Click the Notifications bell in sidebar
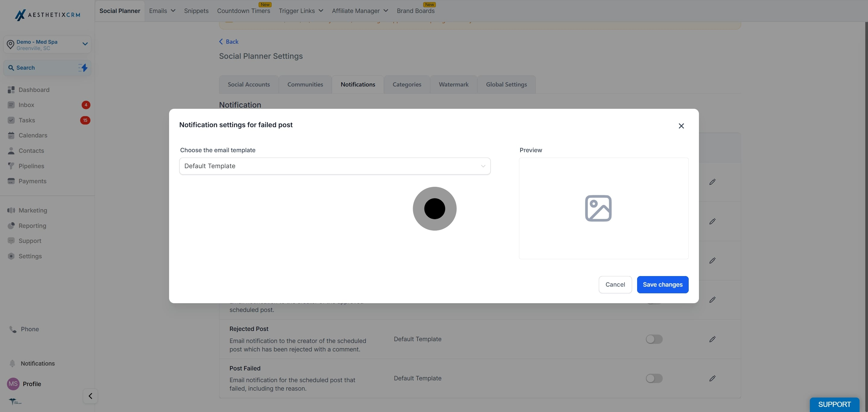Viewport: 868px width, 412px height. coord(12,363)
